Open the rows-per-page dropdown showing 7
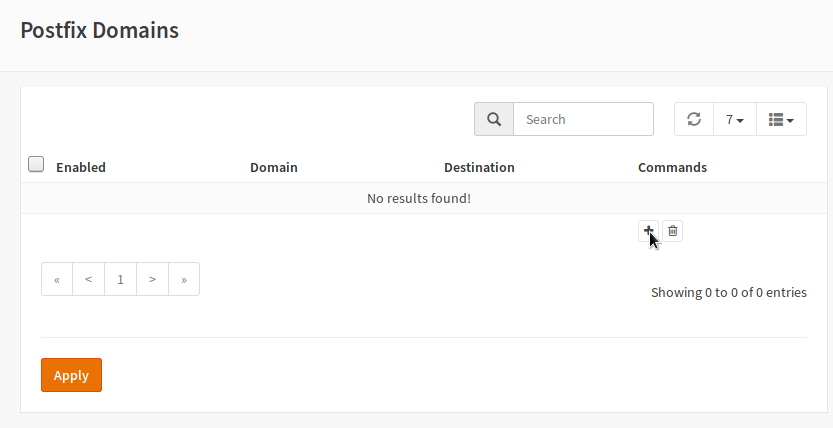Viewport: 833px width, 428px height. (x=735, y=119)
